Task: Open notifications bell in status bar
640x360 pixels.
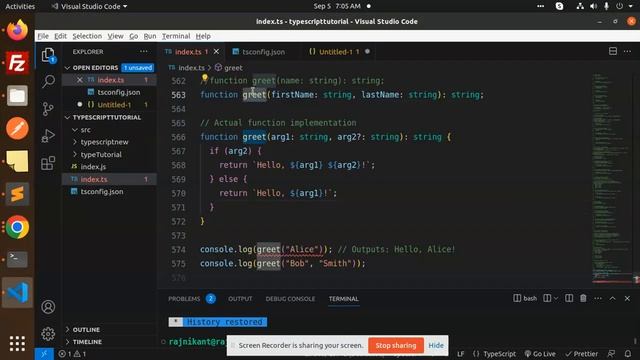Action: (x=628, y=354)
